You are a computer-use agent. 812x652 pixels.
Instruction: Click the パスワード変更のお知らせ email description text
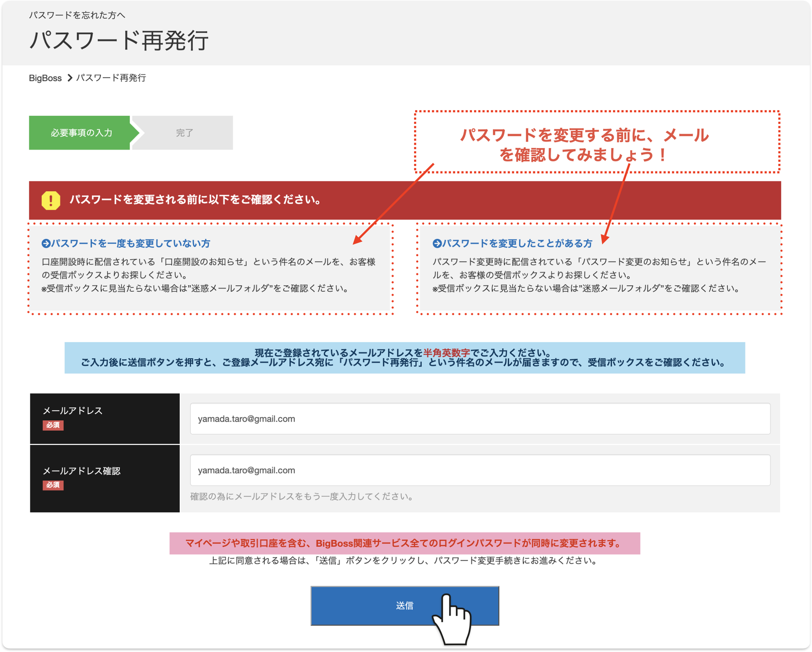pos(599,275)
